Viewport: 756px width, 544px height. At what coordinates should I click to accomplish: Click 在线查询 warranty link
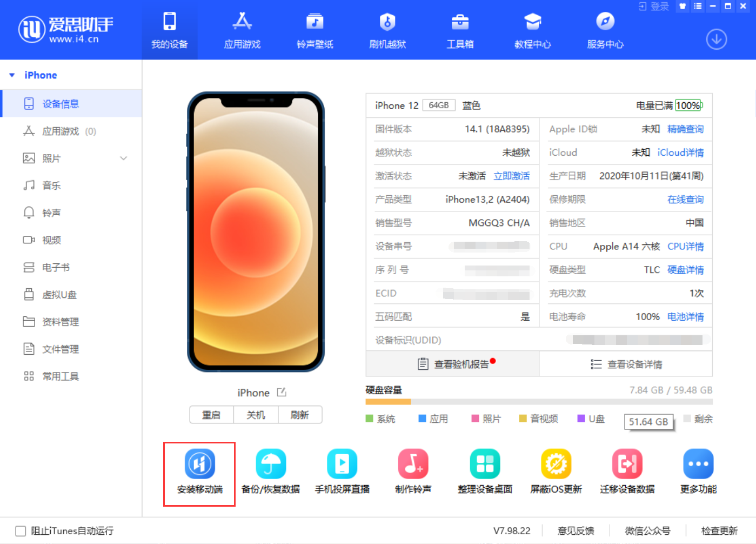[x=685, y=200]
